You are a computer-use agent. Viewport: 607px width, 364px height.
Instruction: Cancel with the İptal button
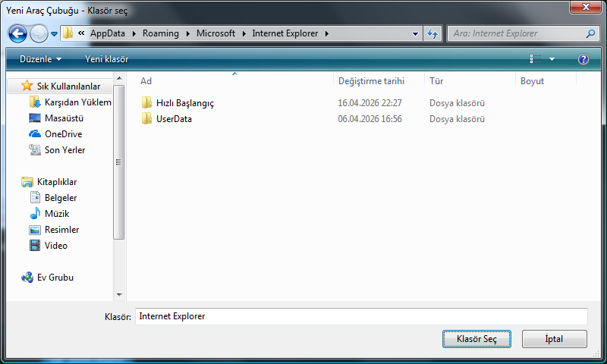(554, 339)
